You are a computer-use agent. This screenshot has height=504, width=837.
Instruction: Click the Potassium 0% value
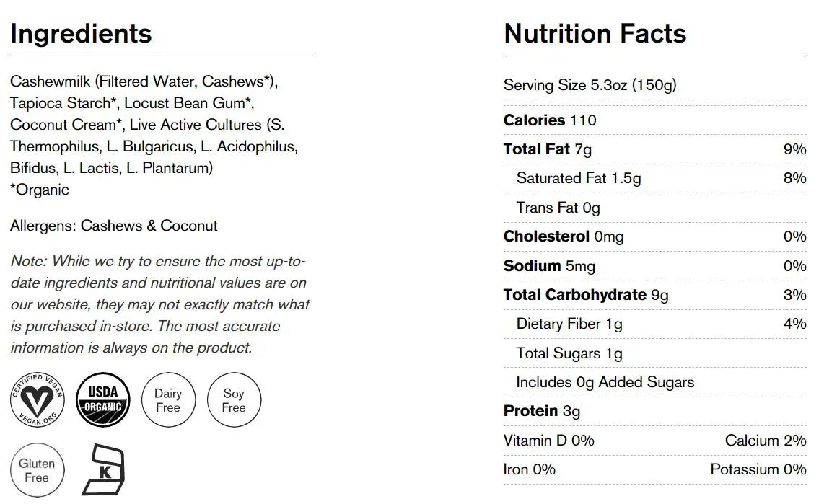758,469
